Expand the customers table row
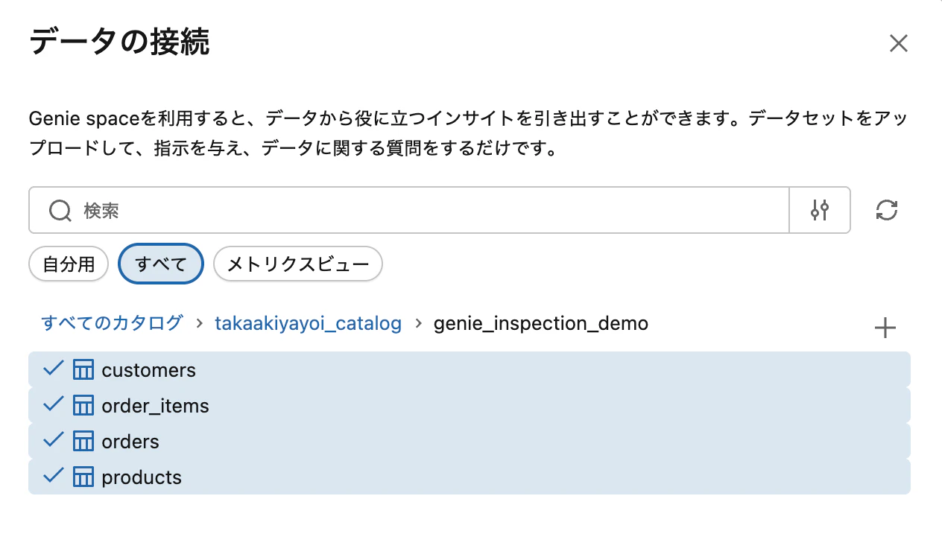This screenshot has height=560, width=942. pyautogui.click(x=149, y=369)
